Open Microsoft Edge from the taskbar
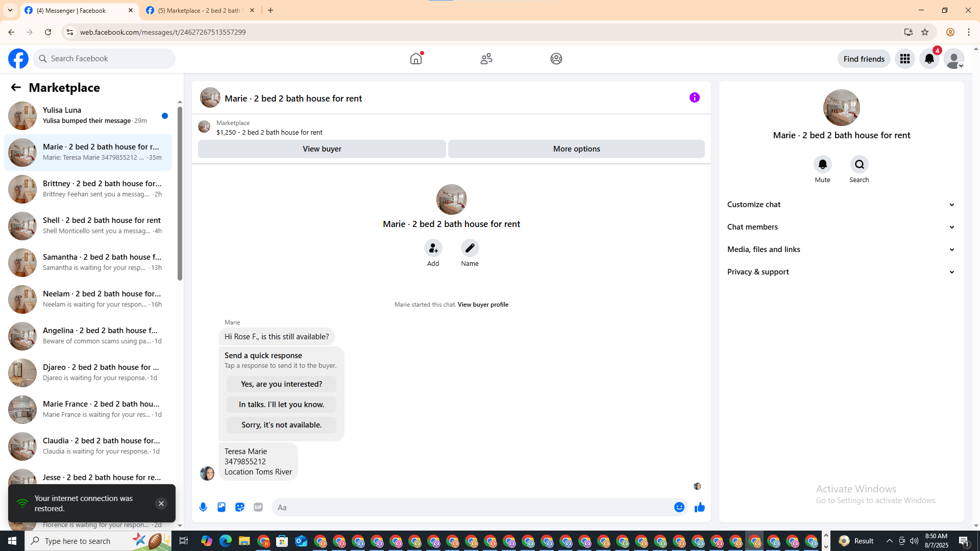This screenshot has height=551, width=980. pos(226,541)
